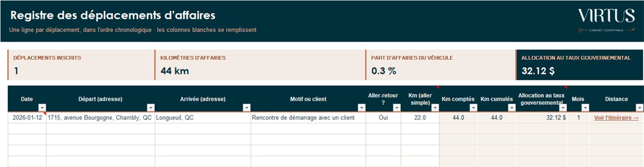Select the date cell 2026-01-12
This screenshot has height=167, width=644.
[27, 118]
